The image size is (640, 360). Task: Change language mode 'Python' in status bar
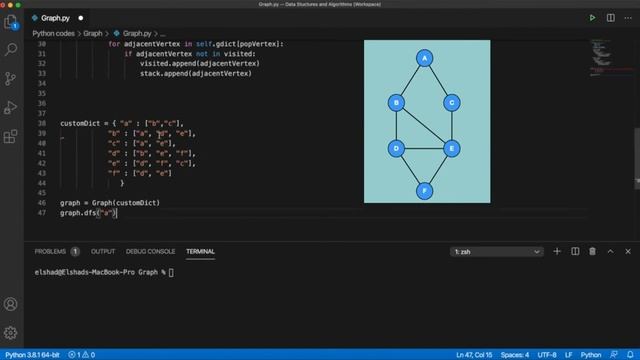pos(591,355)
